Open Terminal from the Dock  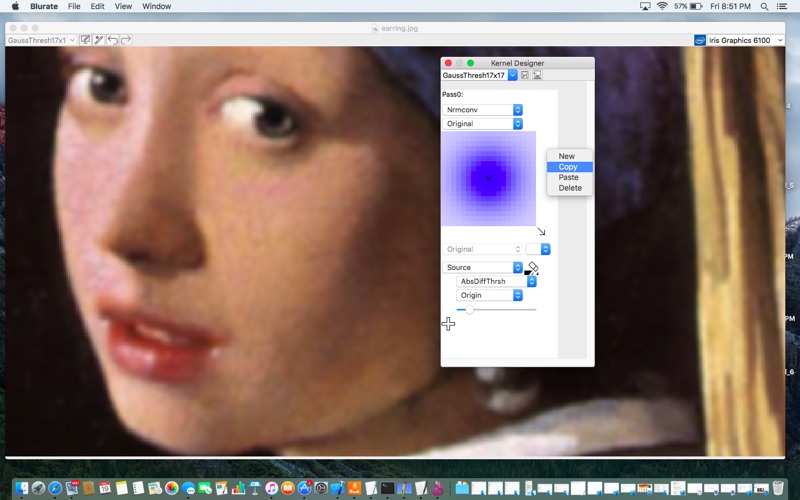[388, 488]
